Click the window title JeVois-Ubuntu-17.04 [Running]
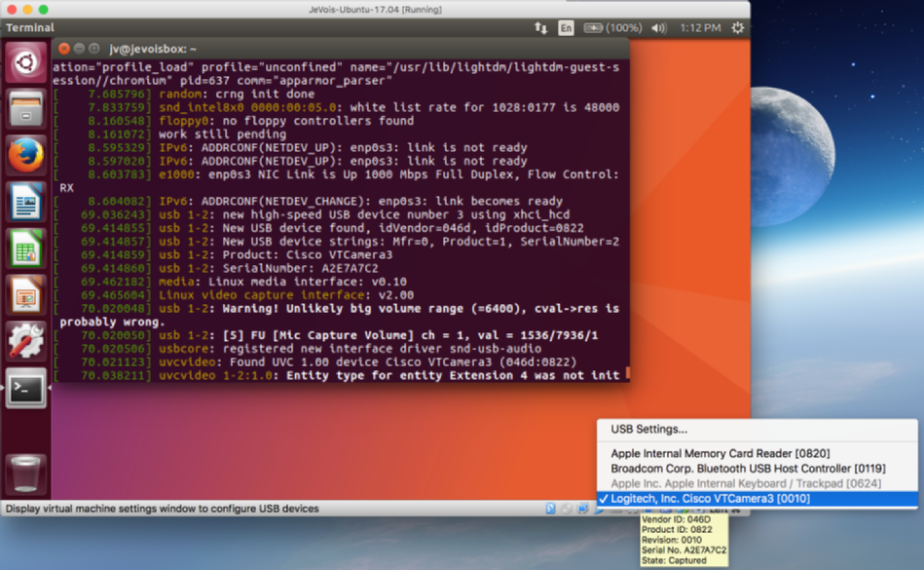Screen dimensions: 924x570 click(376, 10)
